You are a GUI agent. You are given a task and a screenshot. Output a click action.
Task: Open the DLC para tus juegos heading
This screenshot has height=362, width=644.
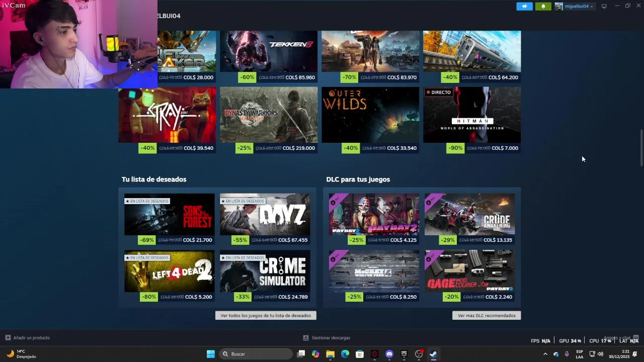(x=358, y=179)
